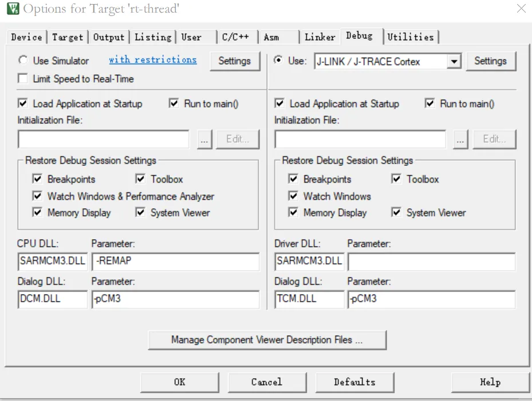
Task: Edit the -REMAP parameter field
Action: [x=175, y=261]
